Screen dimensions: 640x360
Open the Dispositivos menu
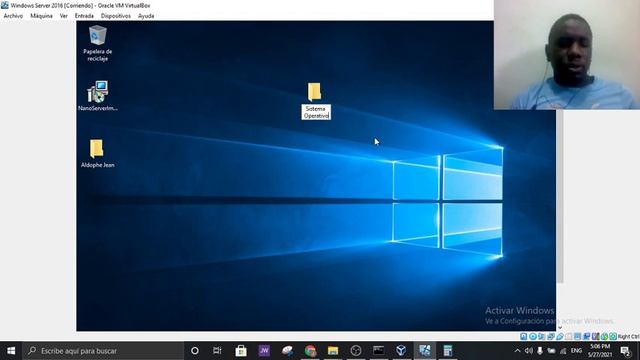tap(116, 16)
